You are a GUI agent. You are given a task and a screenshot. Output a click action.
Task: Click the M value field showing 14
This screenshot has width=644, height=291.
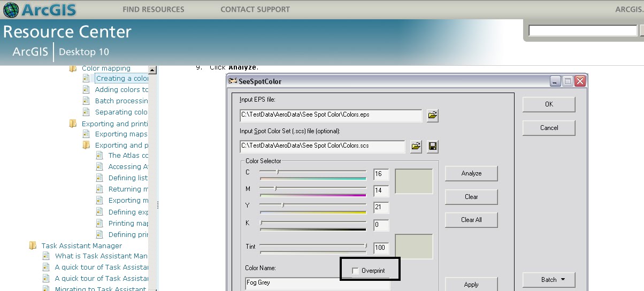[x=381, y=190]
